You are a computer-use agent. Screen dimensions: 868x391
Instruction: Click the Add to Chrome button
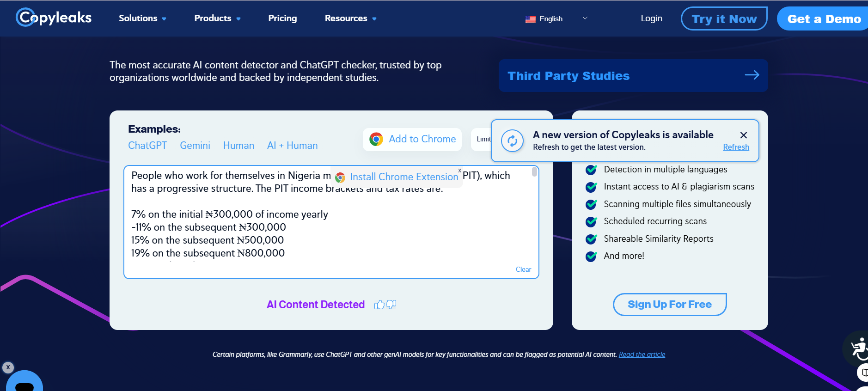point(412,139)
